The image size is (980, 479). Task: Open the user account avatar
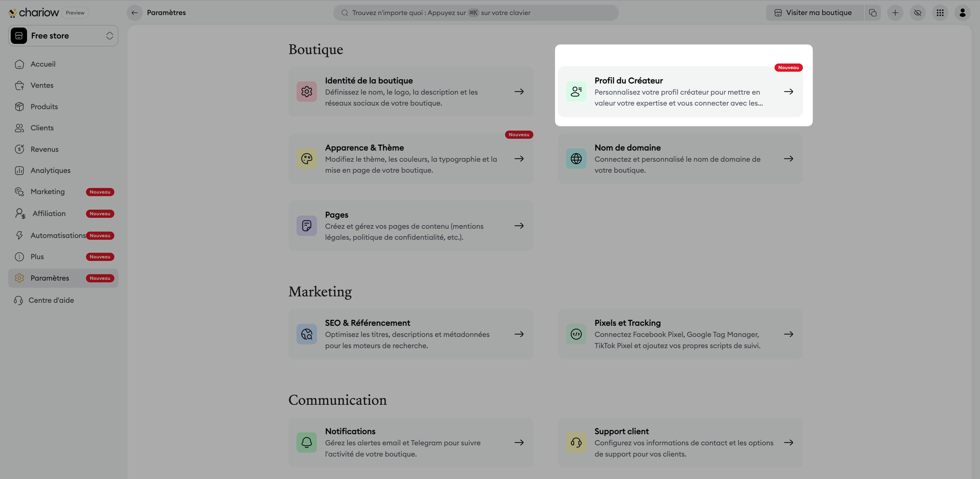[x=962, y=12]
